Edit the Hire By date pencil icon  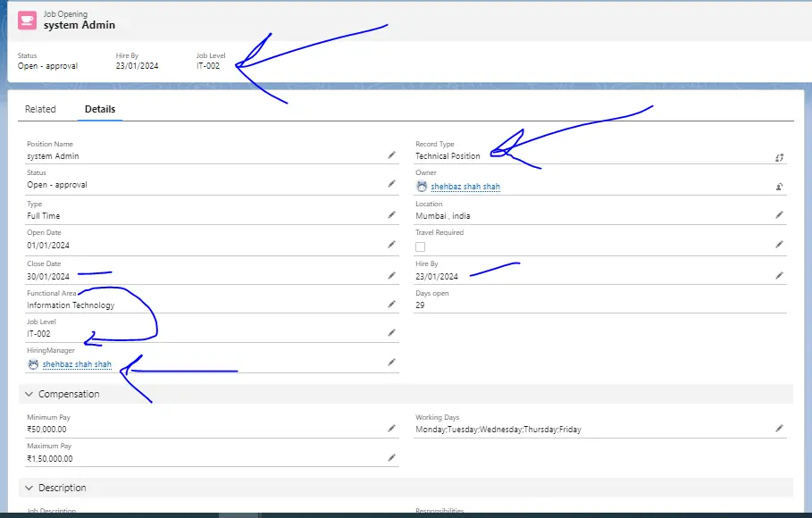pos(779,275)
